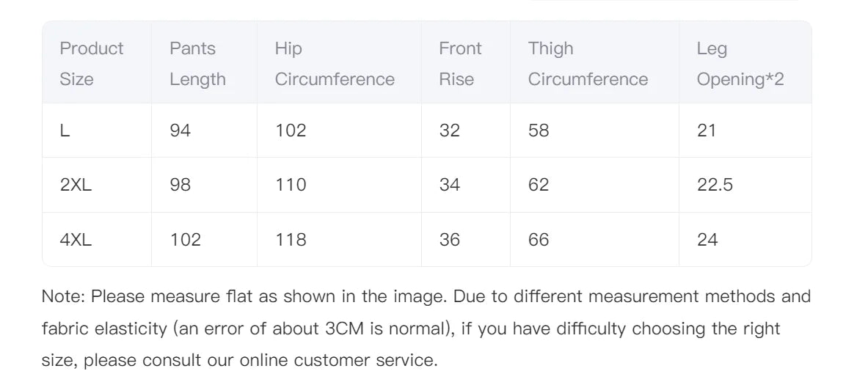Click leg opening value 22.5
Image resolution: width=868 pixels, height=385 pixels.
pyautogui.click(x=715, y=185)
